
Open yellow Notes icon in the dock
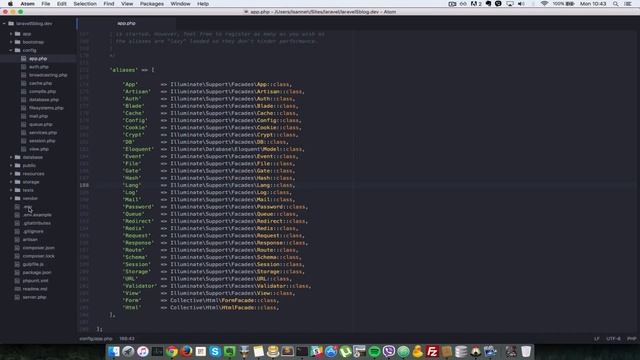pyautogui.click(x=258, y=351)
